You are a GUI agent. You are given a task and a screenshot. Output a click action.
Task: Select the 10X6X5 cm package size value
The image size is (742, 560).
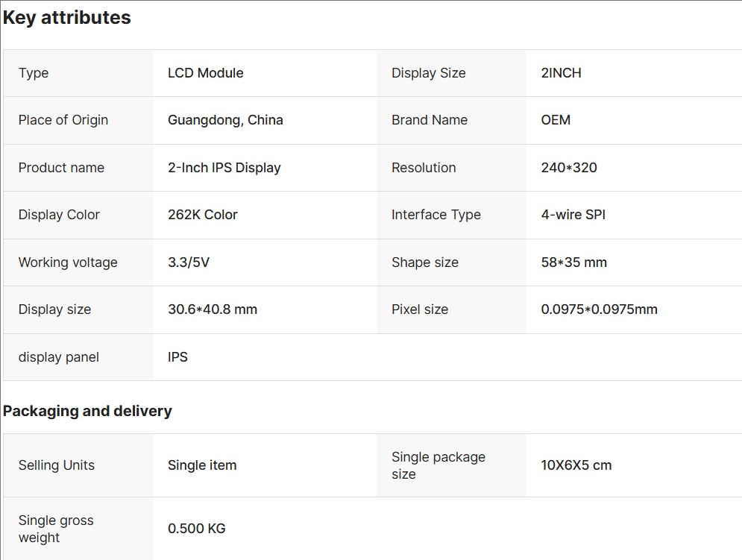coord(576,465)
